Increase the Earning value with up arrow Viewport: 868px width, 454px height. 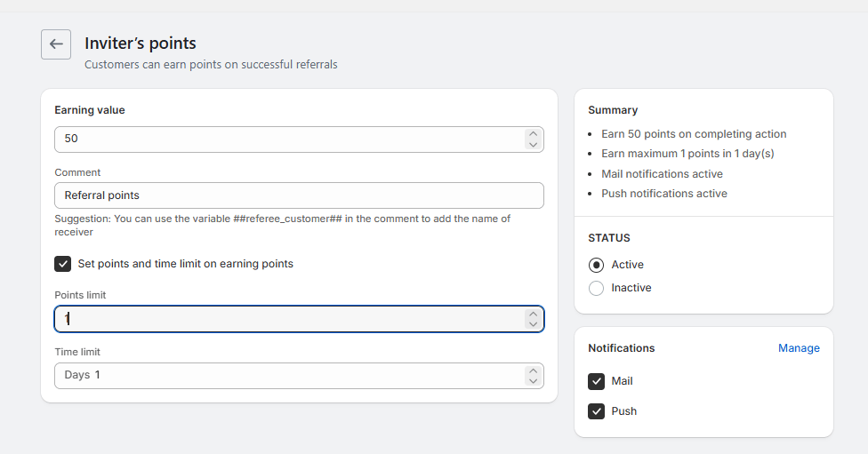coord(533,134)
